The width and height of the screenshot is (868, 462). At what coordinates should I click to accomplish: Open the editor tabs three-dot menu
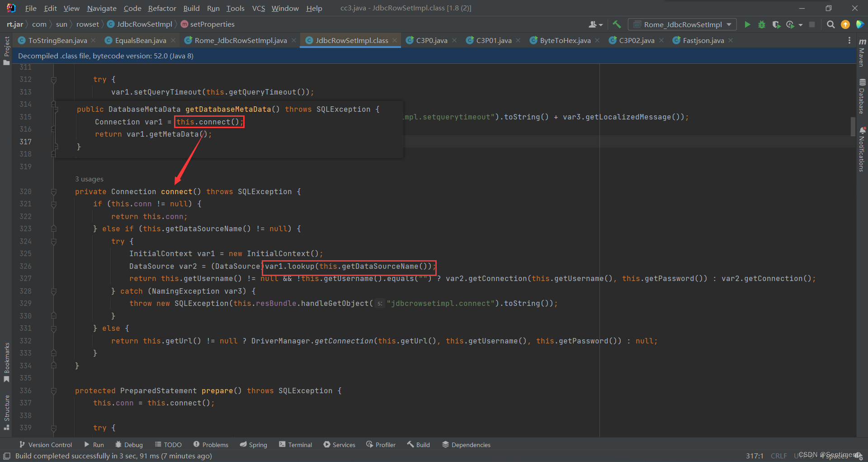point(849,40)
